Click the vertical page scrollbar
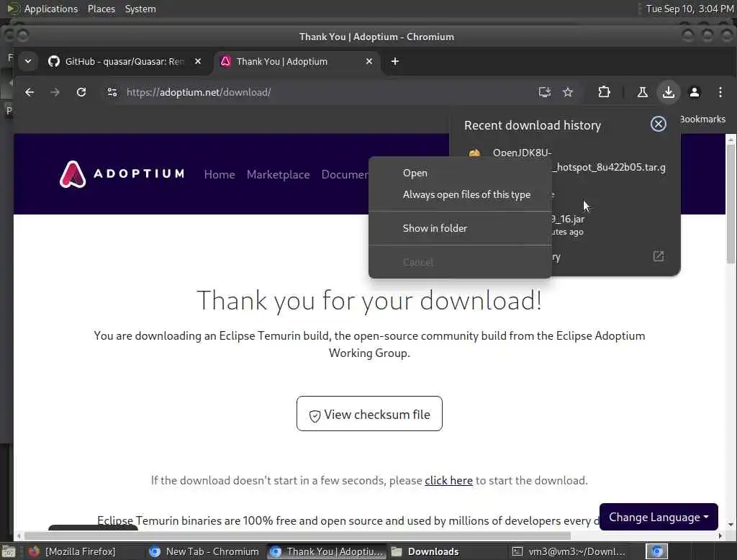This screenshot has height=560, width=737. point(730,204)
